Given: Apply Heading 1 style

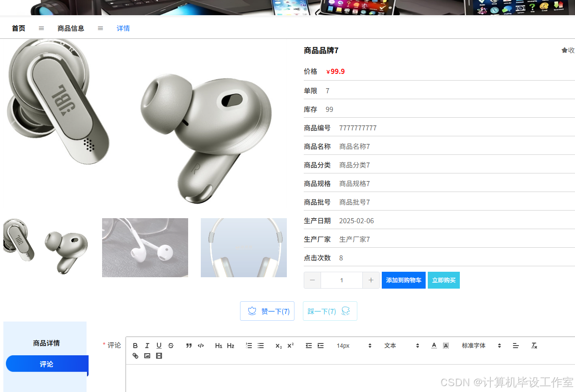Looking at the screenshot, I should 219,346.
